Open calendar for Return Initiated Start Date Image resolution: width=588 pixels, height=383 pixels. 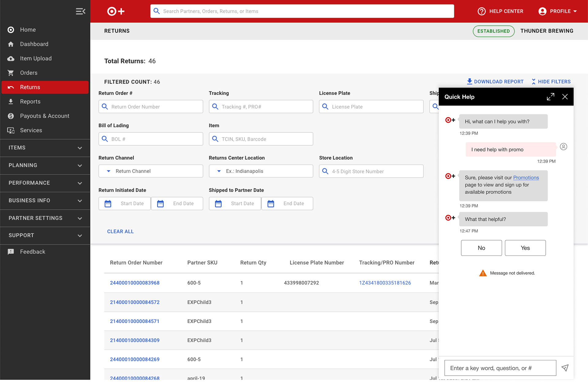click(108, 203)
